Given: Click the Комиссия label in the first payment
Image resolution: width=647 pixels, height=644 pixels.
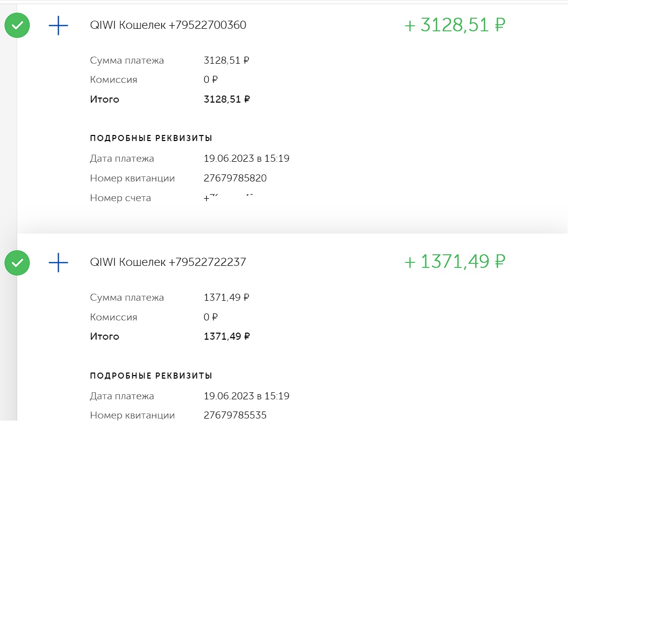Looking at the screenshot, I should 113,80.
